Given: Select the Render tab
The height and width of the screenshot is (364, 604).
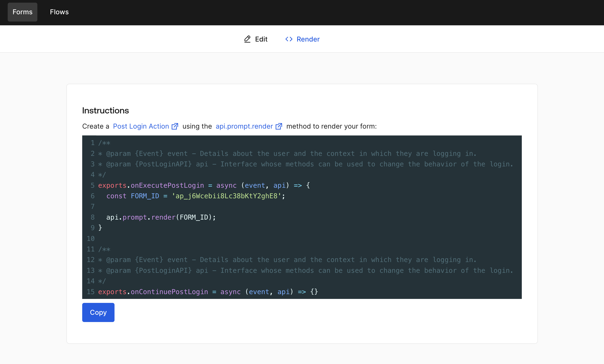Looking at the screenshot, I should pyautogui.click(x=302, y=39).
